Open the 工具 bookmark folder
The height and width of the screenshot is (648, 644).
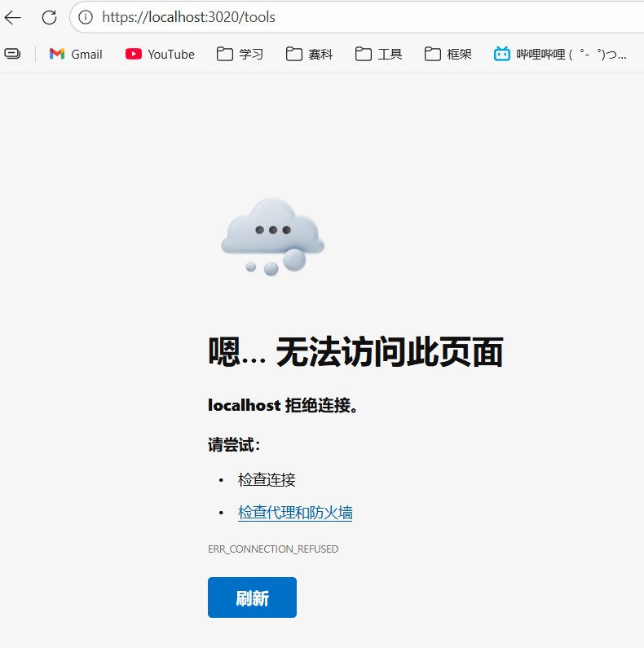tap(378, 54)
